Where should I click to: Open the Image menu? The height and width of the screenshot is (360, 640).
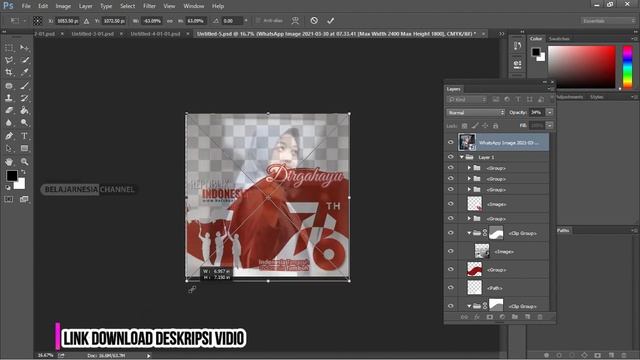pyautogui.click(x=63, y=6)
